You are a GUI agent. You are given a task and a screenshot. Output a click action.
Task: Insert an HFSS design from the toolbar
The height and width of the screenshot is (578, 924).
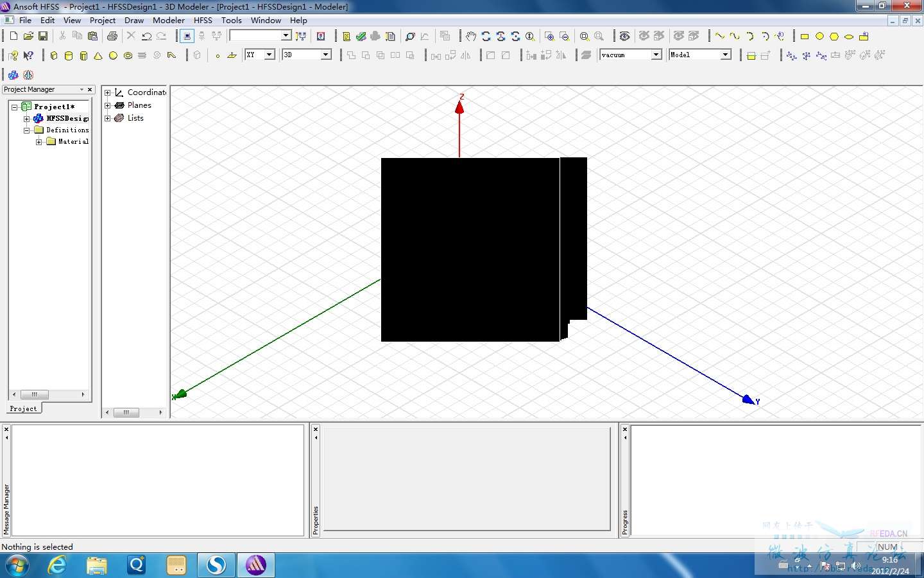(x=13, y=75)
